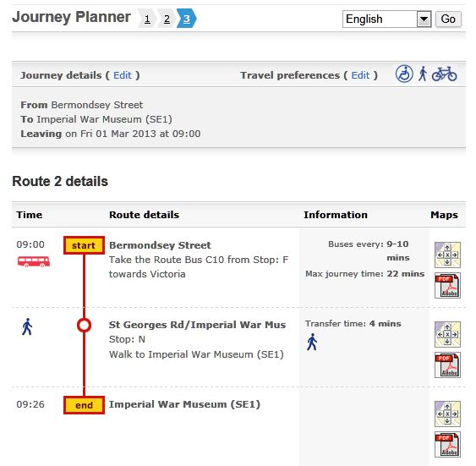Image resolution: width=476 pixels, height=466 pixels.
Task: Open the wheelchair accessibility preferences icon
Action: tap(404, 74)
